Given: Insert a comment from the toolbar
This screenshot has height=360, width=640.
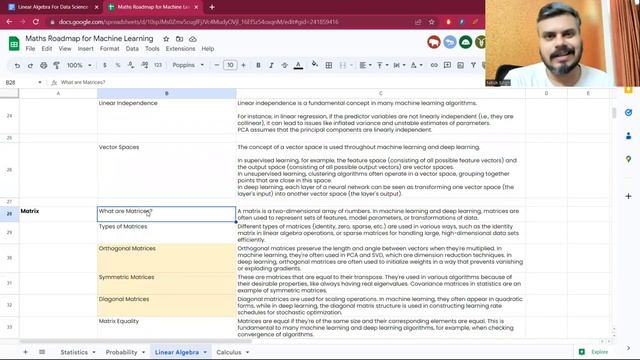Looking at the screenshot, I should coord(447,65).
